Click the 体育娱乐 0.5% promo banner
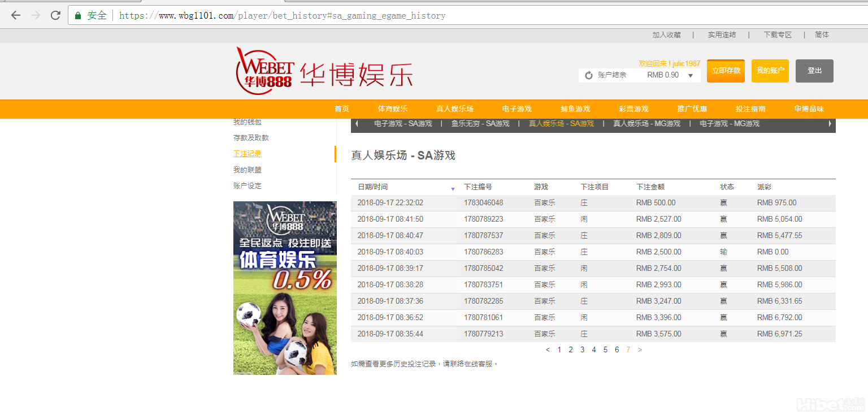This screenshot has width=868, height=419. (285, 288)
